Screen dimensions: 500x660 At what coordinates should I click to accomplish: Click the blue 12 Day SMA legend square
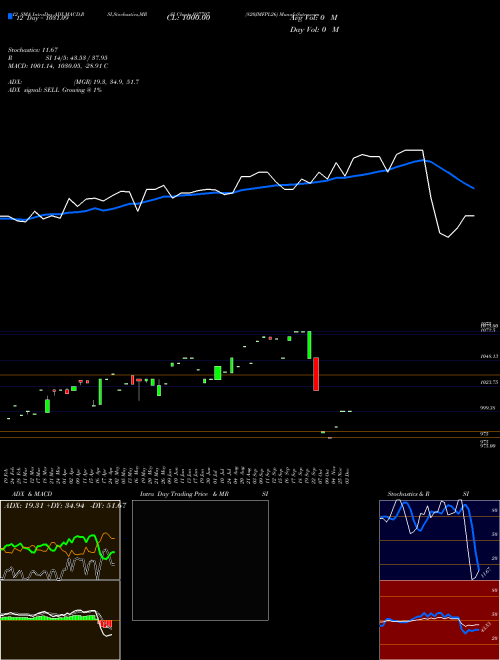pyautogui.click(x=10, y=17)
